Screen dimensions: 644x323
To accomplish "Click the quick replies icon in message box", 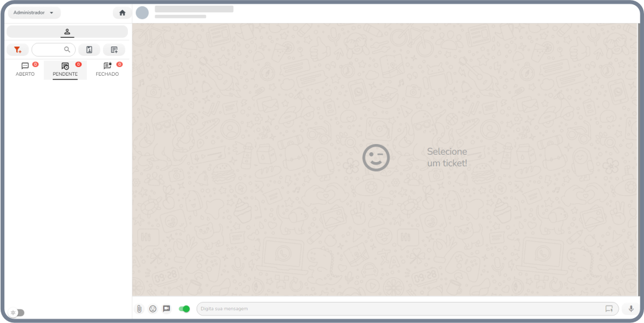I will (609, 309).
